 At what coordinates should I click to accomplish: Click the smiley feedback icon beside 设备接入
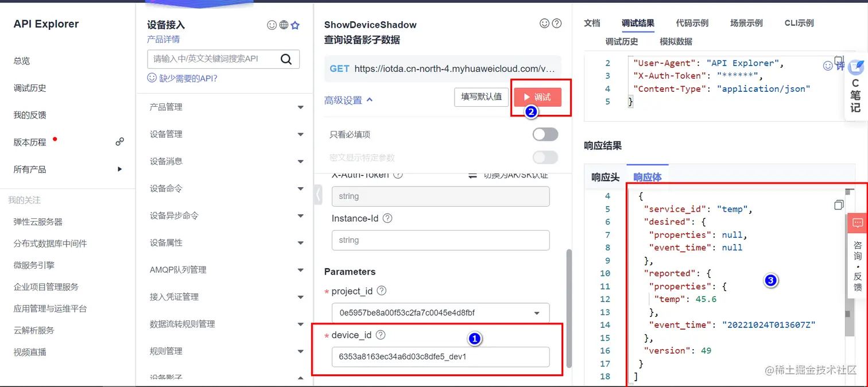pos(272,25)
